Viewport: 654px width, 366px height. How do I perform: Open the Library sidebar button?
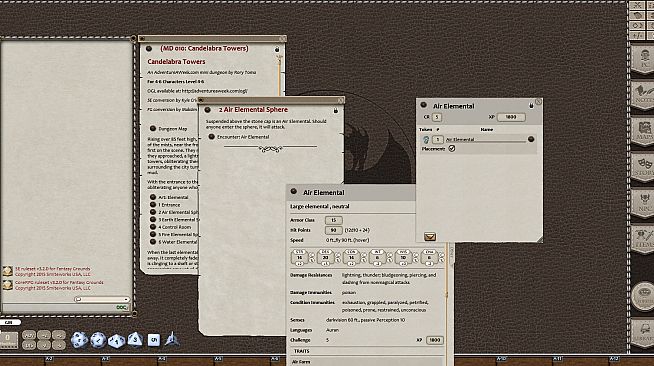[x=644, y=333]
